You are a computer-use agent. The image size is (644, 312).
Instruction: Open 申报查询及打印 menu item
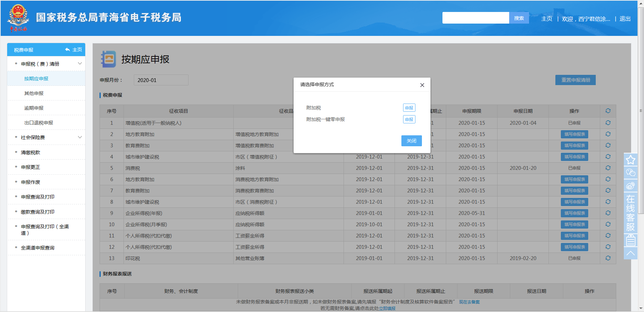pyautogui.click(x=38, y=197)
